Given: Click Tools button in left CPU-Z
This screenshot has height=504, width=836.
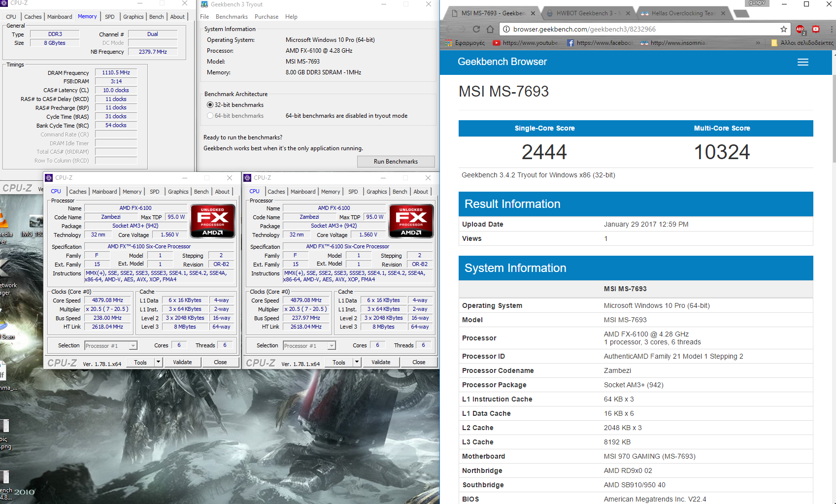Looking at the screenshot, I should click(140, 362).
